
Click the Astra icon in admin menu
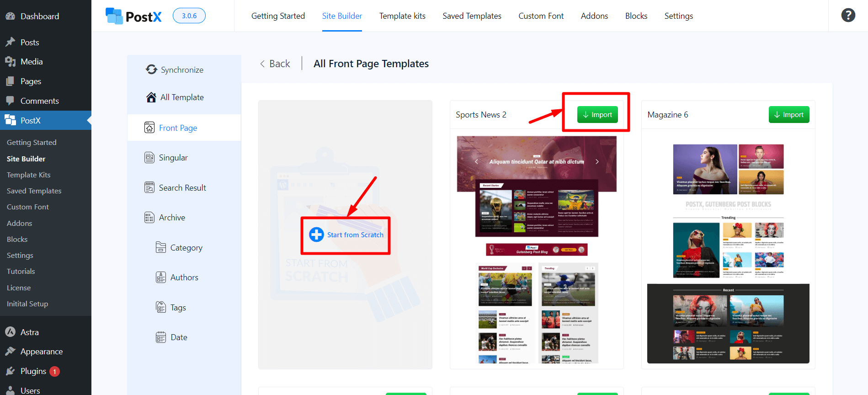pos(11,332)
